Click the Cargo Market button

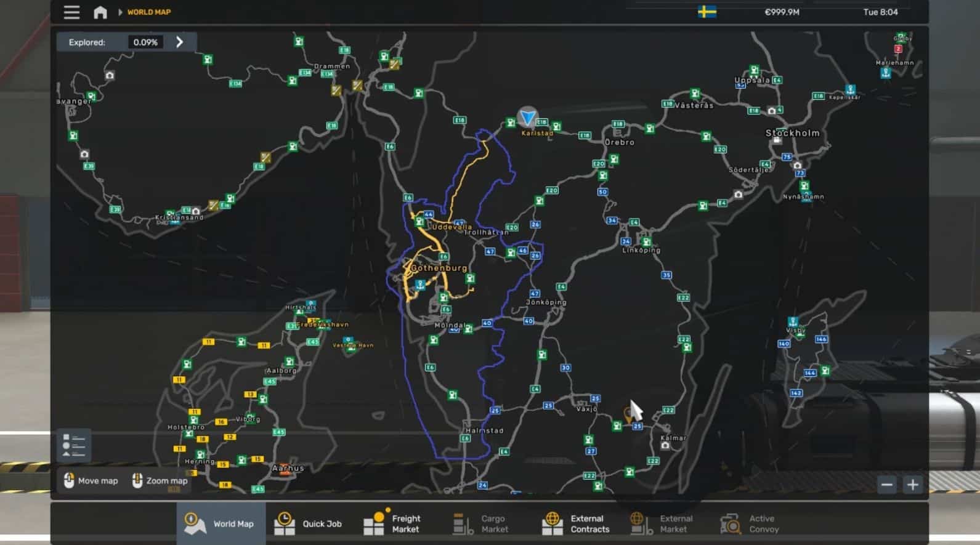480,523
